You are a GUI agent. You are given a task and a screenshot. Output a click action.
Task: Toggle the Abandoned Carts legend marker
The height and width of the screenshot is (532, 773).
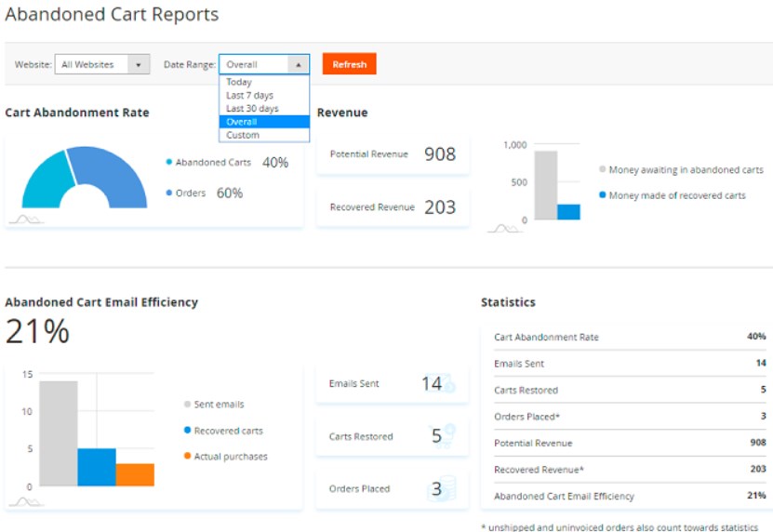pos(169,162)
